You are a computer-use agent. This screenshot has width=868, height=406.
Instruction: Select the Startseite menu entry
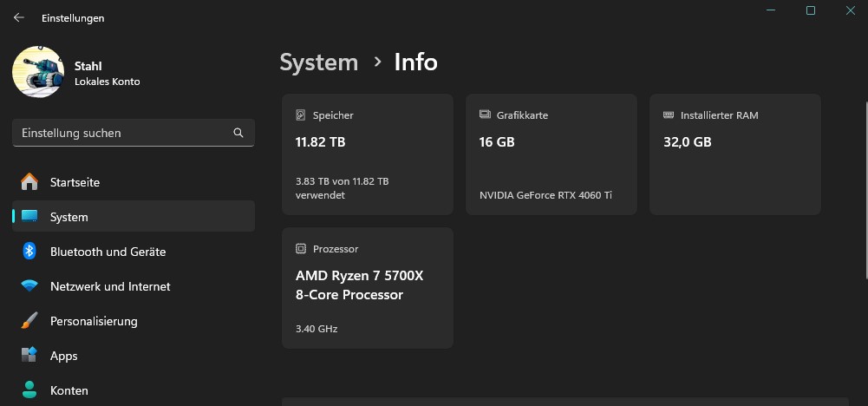click(75, 182)
